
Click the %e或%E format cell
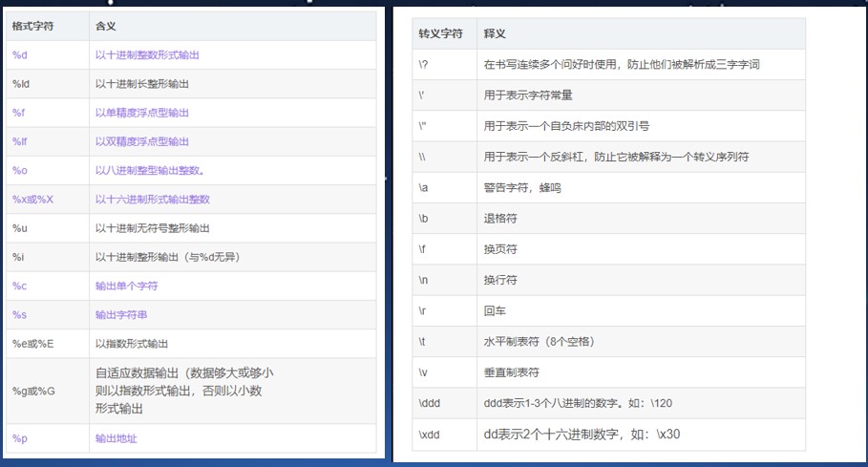[34, 343]
